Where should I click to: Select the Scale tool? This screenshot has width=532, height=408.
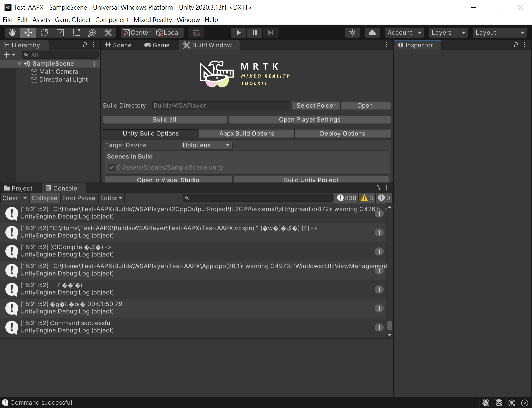pos(60,33)
